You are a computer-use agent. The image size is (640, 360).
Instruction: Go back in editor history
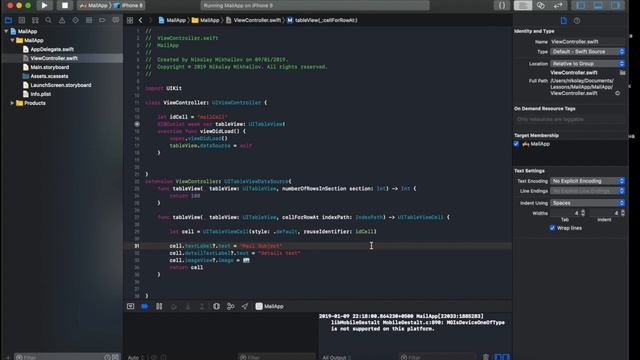pos(140,20)
